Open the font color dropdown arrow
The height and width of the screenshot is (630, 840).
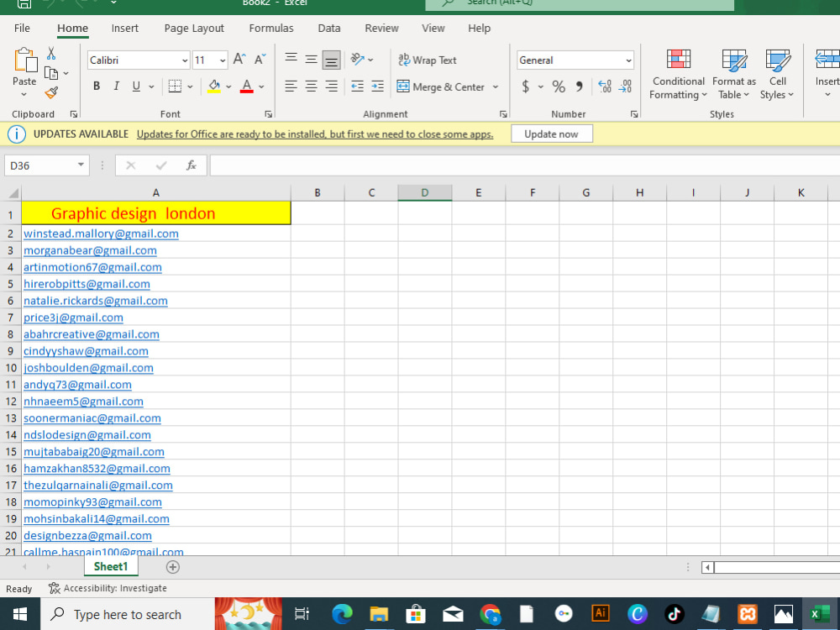tap(261, 87)
